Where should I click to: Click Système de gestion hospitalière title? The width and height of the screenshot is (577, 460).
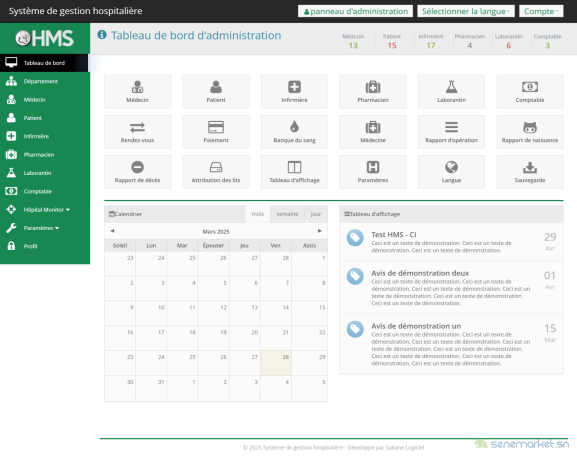coord(75,11)
